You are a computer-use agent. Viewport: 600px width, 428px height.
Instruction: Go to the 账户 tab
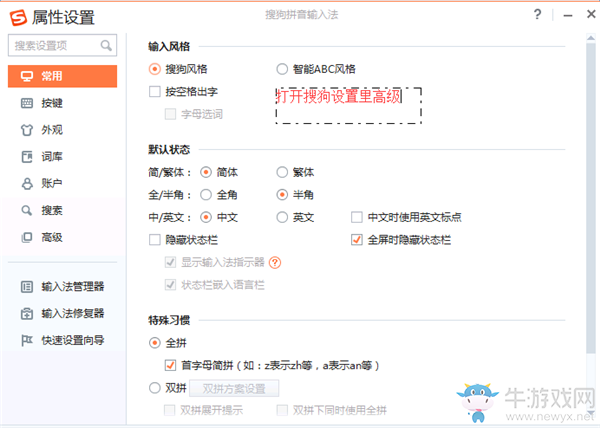pos(62,183)
